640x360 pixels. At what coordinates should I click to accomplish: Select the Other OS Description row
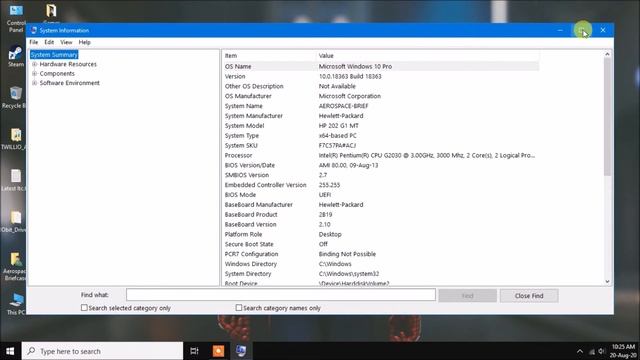(x=381, y=86)
